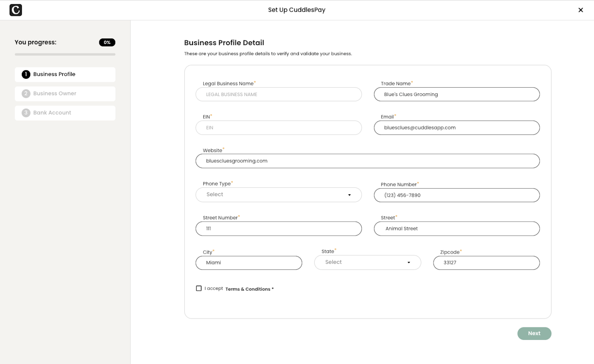Close the CuddlesPay setup dialog
594x364 pixels.
pos(581,10)
